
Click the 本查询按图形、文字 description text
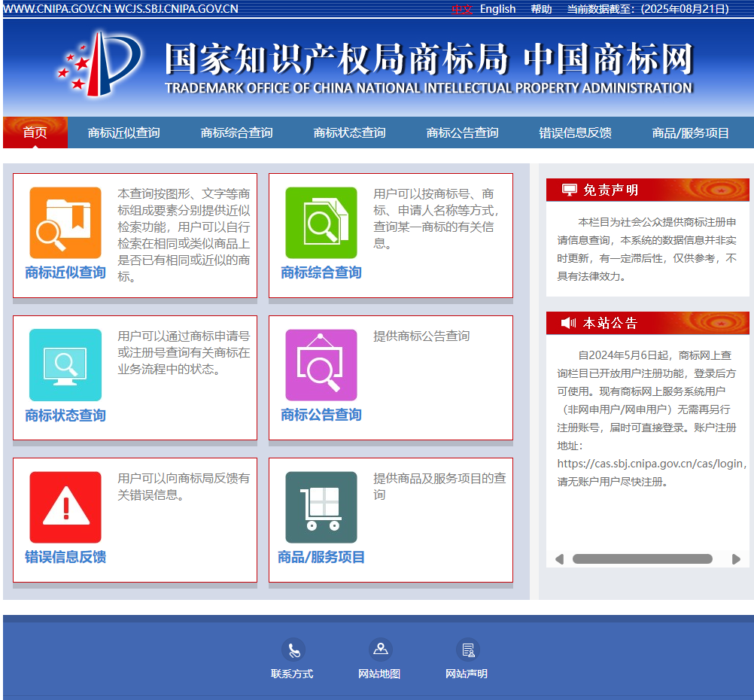[x=184, y=235]
